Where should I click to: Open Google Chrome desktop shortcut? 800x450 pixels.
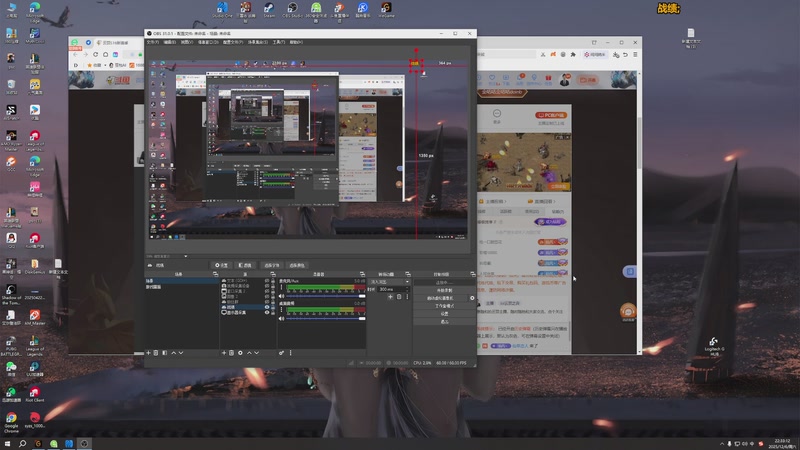11,423
